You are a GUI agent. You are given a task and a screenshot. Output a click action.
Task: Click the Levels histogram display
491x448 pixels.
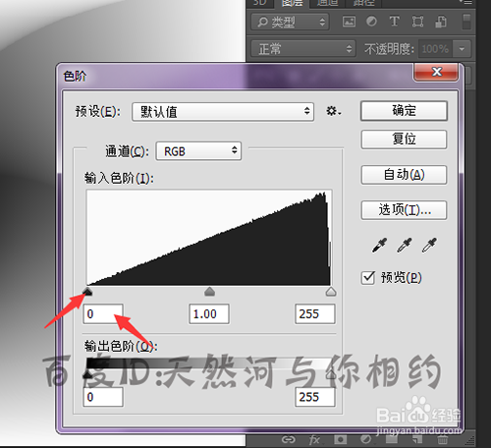(x=209, y=238)
